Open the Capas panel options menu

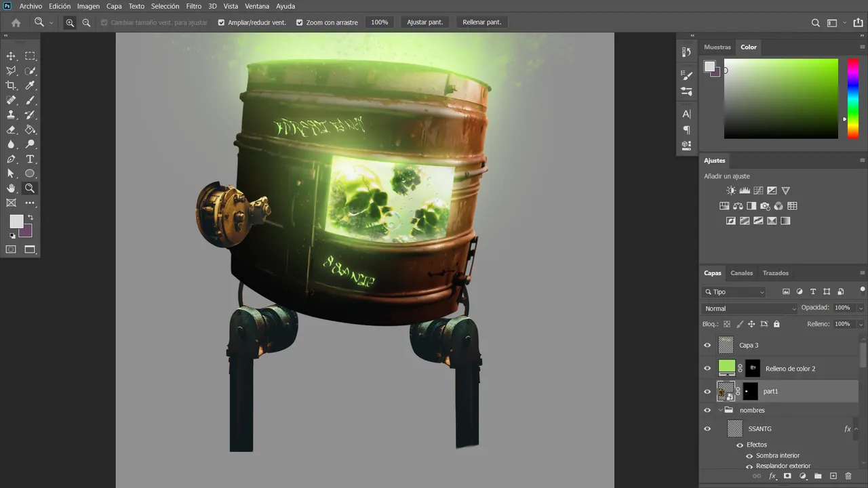[863, 272]
